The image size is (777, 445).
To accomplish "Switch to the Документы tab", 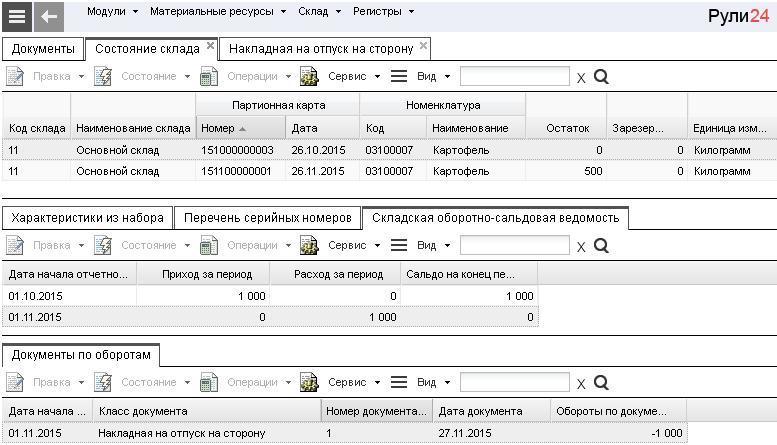I will (x=43, y=49).
